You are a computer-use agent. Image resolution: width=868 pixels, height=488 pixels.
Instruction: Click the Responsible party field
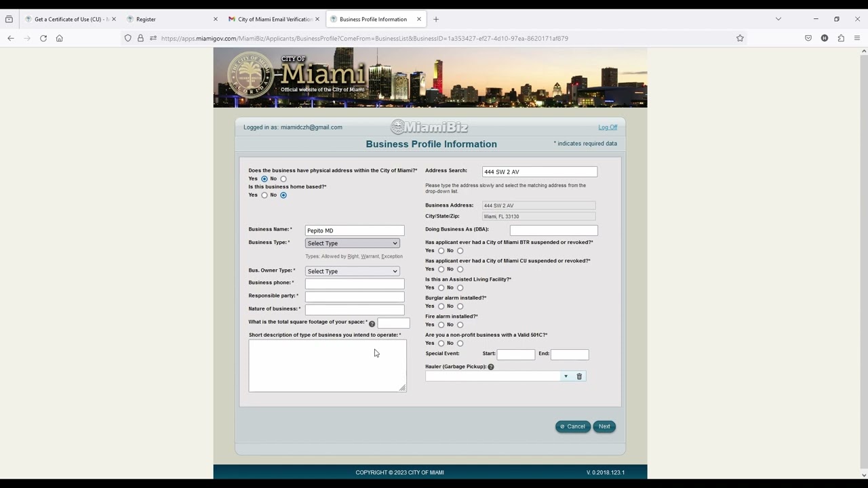355,297
